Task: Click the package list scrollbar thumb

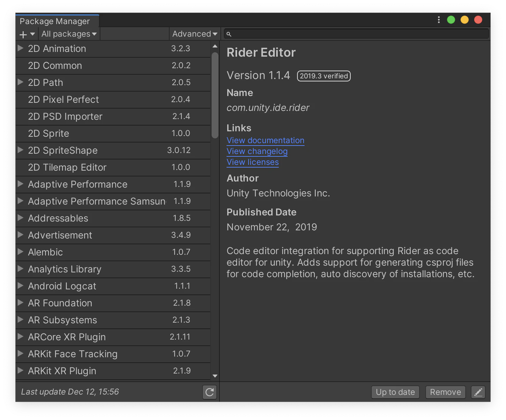Action: pyautogui.click(x=215, y=95)
